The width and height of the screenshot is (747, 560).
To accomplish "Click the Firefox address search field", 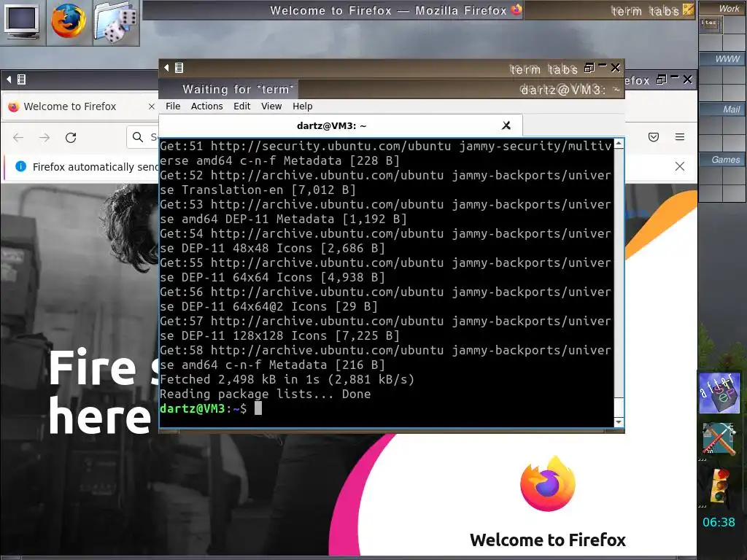I will (143, 137).
